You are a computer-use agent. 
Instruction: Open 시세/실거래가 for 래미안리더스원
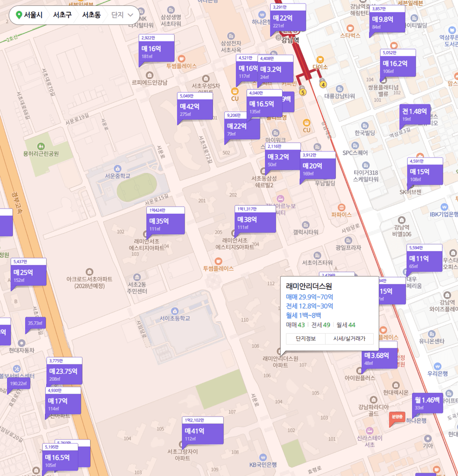[x=349, y=339]
